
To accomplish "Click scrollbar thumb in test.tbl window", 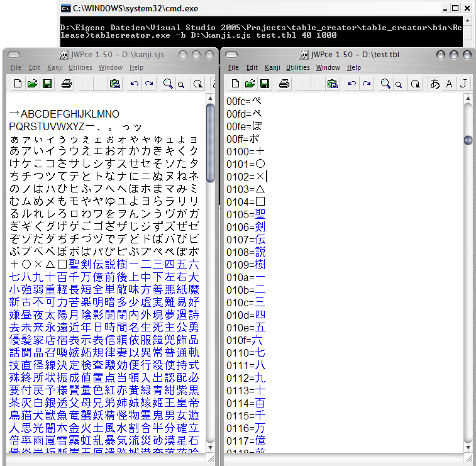I will point(468,140).
